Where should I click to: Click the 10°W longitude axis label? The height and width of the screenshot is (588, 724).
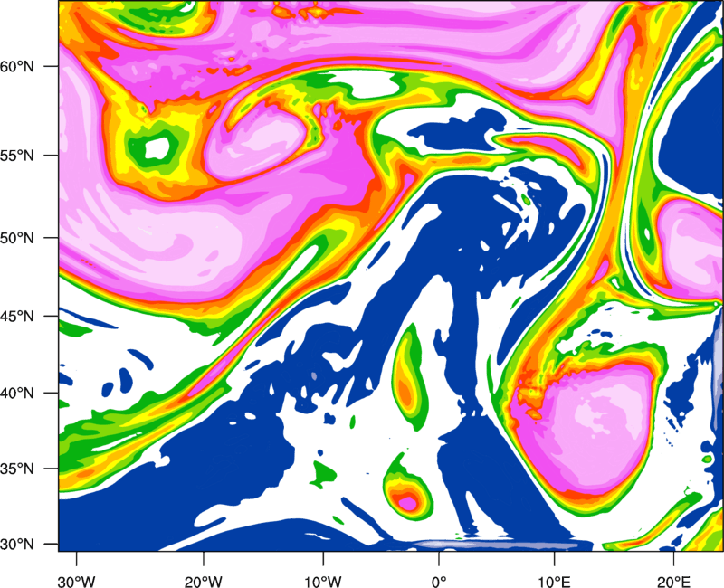322,582
